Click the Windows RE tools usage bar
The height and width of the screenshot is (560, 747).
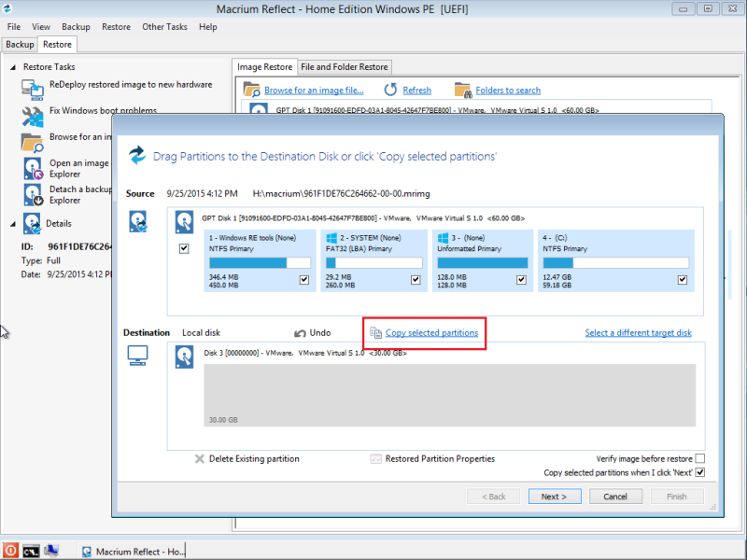pos(260,263)
